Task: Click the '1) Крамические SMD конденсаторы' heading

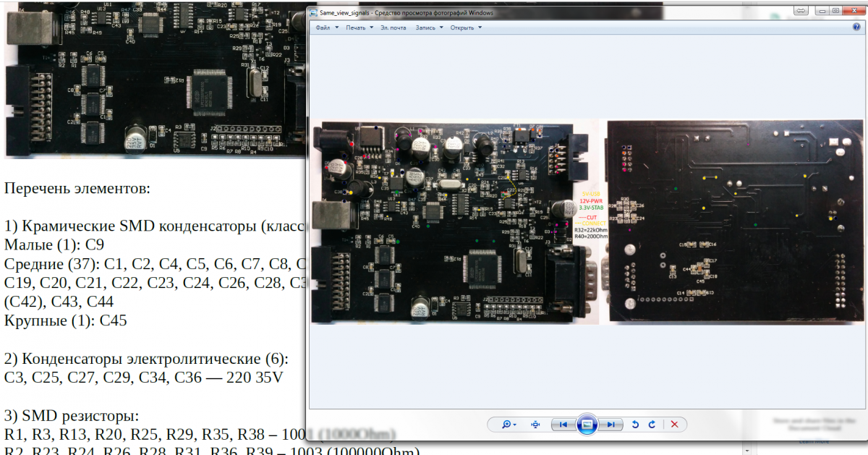Action: tap(155, 226)
